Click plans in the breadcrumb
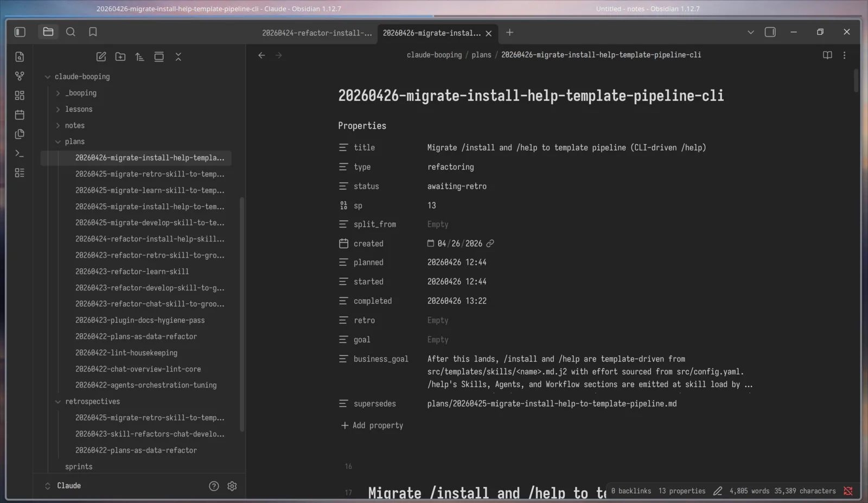The height and width of the screenshot is (503, 868). click(481, 55)
